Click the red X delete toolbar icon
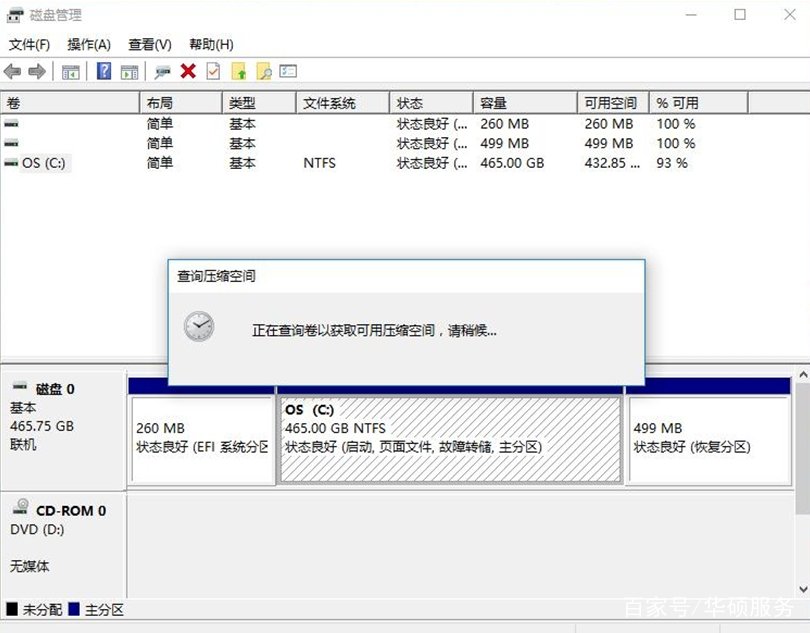810x633 pixels. [x=189, y=70]
